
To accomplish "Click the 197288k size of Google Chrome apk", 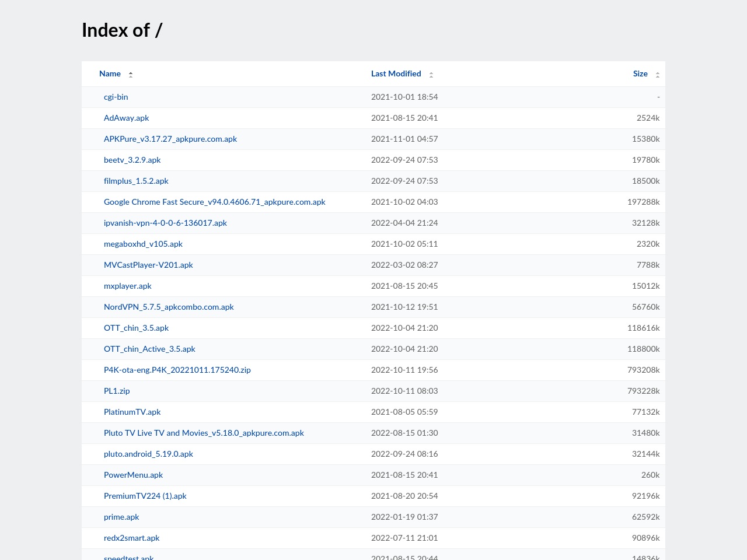I will [644, 202].
